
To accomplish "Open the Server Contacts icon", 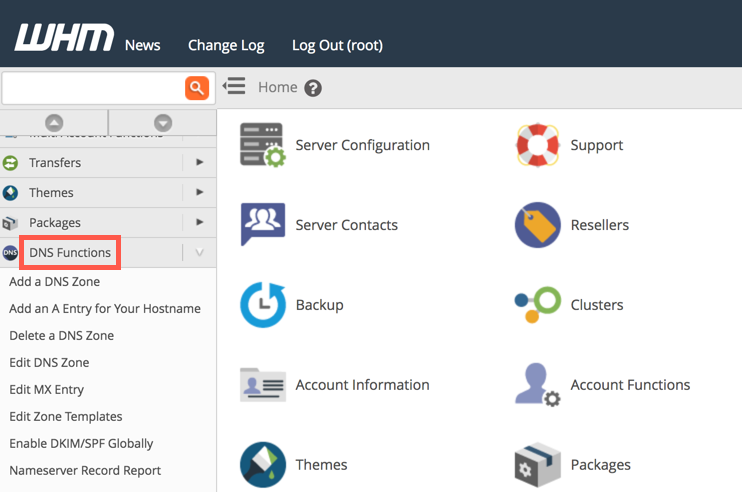I will click(x=263, y=225).
